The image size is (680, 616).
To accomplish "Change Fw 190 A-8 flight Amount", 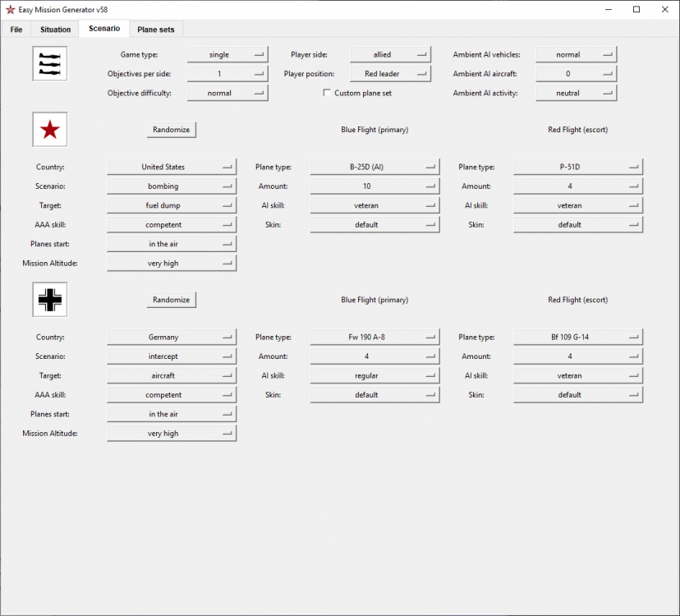I will [x=374, y=356].
